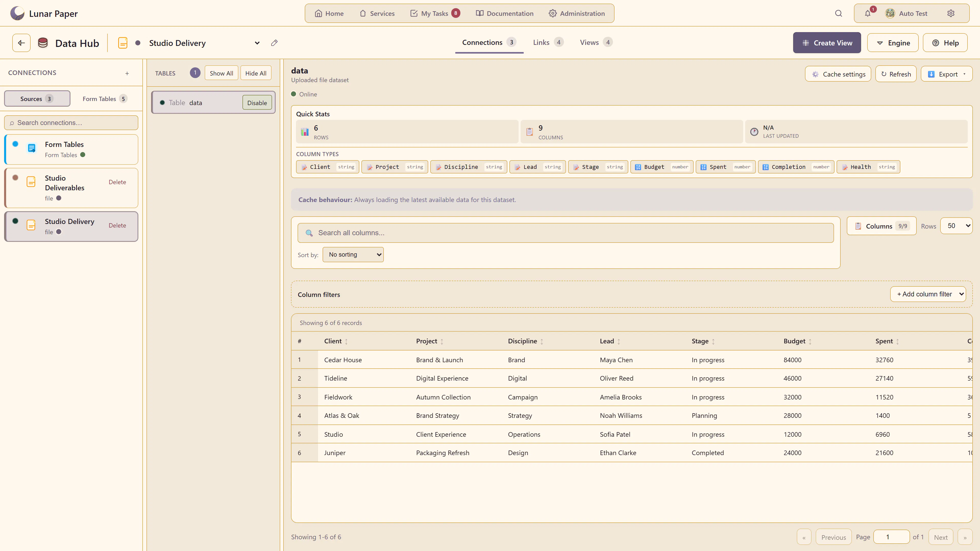Open the Rows per page dropdown
This screenshot has width=980, height=551.
click(956, 226)
